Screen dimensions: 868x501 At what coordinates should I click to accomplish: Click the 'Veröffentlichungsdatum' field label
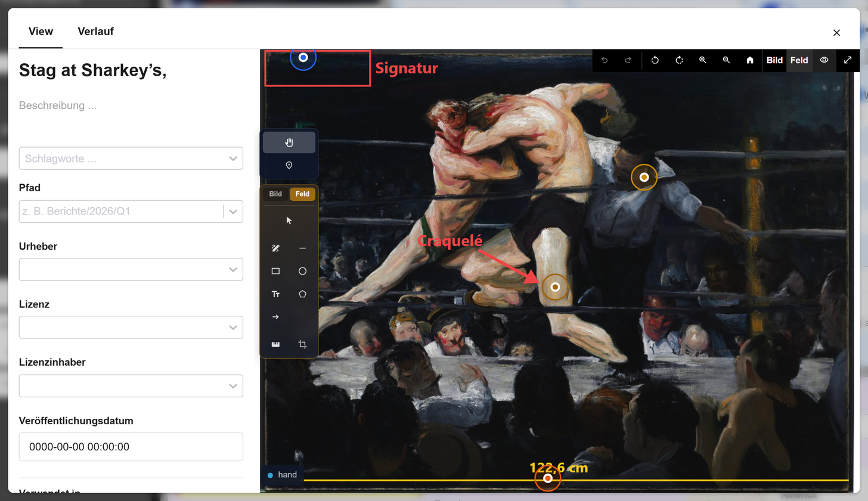(x=76, y=421)
